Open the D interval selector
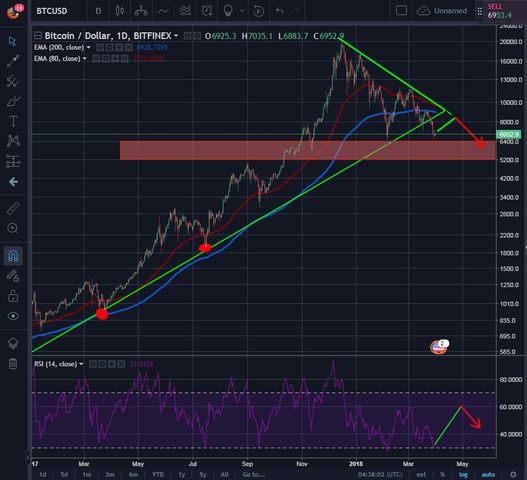 click(x=98, y=11)
